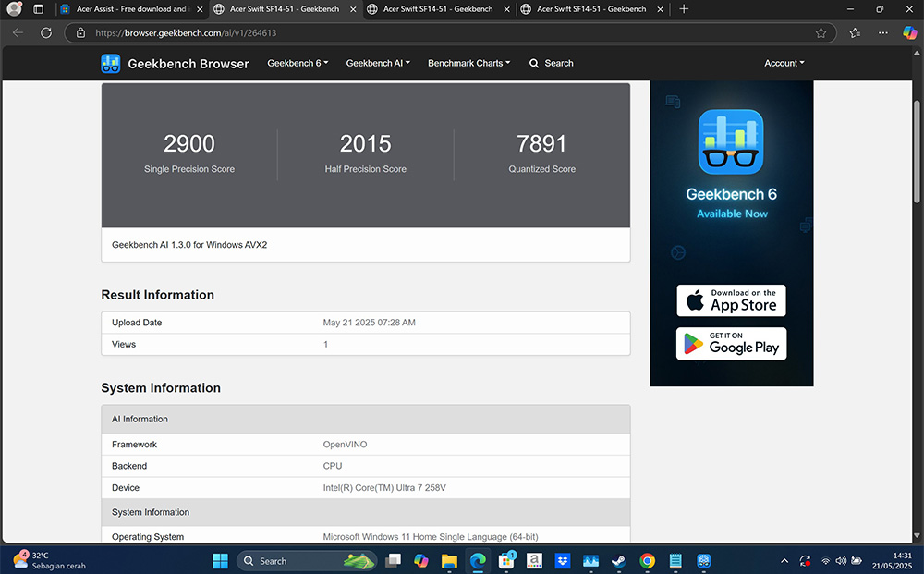Open the favorites list icon
The height and width of the screenshot is (574, 924).
click(x=855, y=33)
